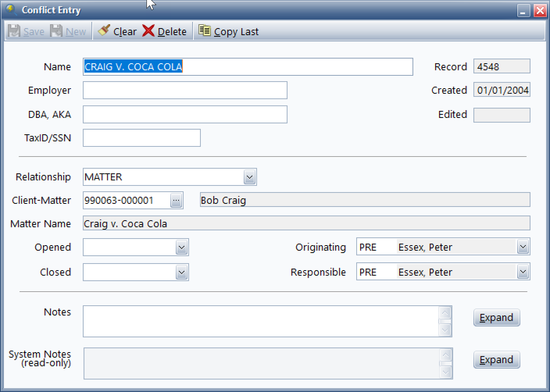Click the Closed date input box
The width and height of the screenshot is (550, 392).
tap(129, 272)
